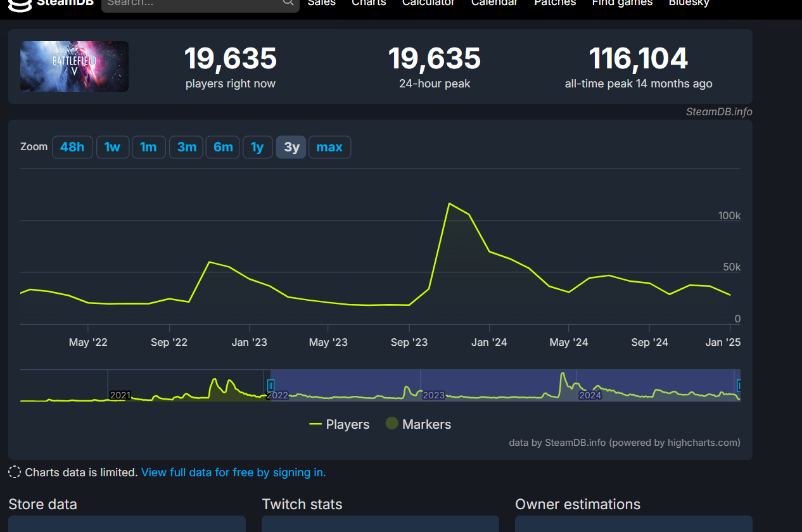Click the Owner estimations heading

[x=578, y=504]
